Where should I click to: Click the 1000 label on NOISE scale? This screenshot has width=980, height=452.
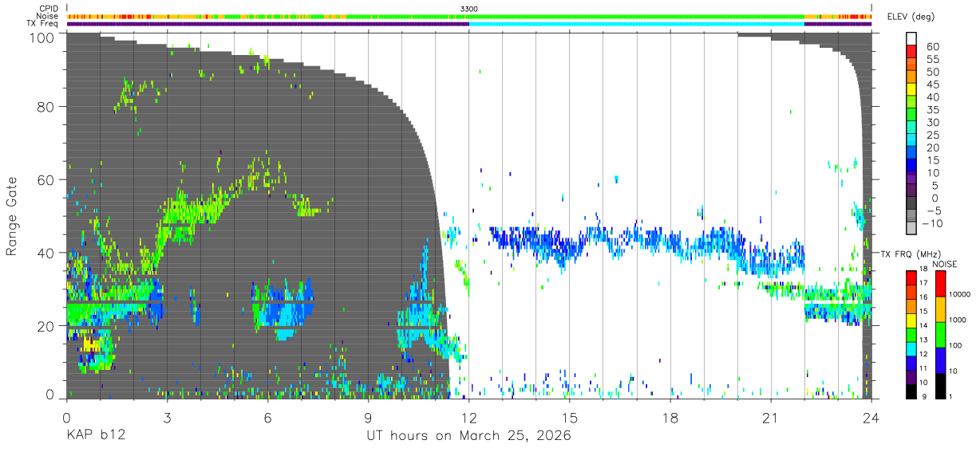[958, 320]
